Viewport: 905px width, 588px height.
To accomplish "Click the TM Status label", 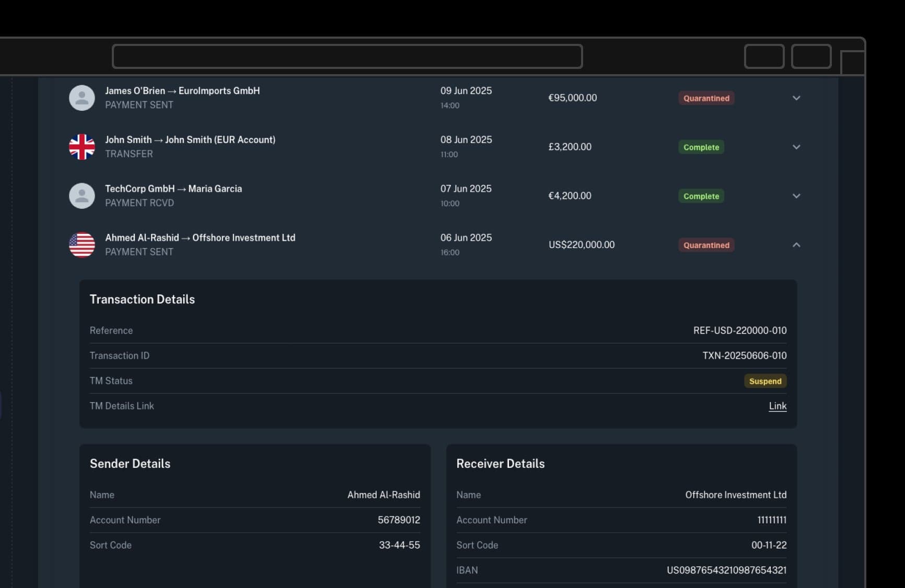I will 111,381.
